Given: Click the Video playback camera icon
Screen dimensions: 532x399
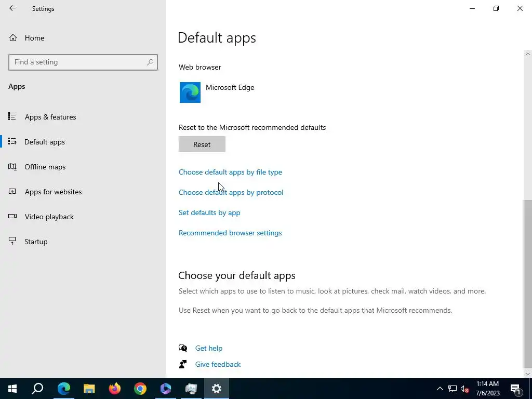Looking at the screenshot, I should pos(12,216).
